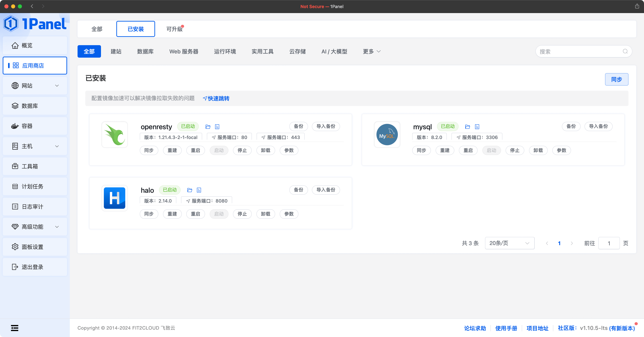Open the log icon next to mysql
Screen dimensions: 644x337
tap(477, 127)
